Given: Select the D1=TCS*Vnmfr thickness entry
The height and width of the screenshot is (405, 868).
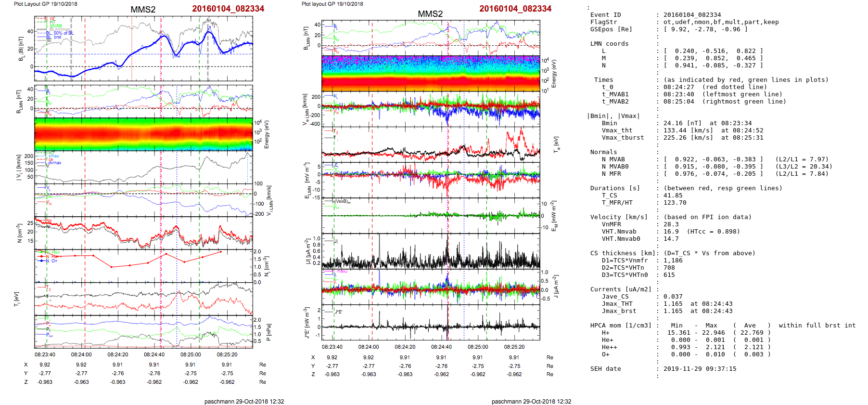Looking at the screenshot, I should click(x=625, y=261).
